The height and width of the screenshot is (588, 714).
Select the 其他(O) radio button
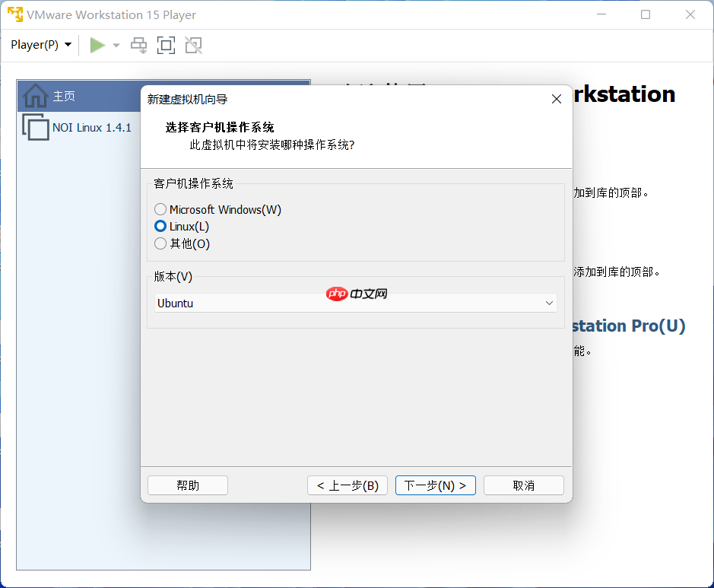160,243
